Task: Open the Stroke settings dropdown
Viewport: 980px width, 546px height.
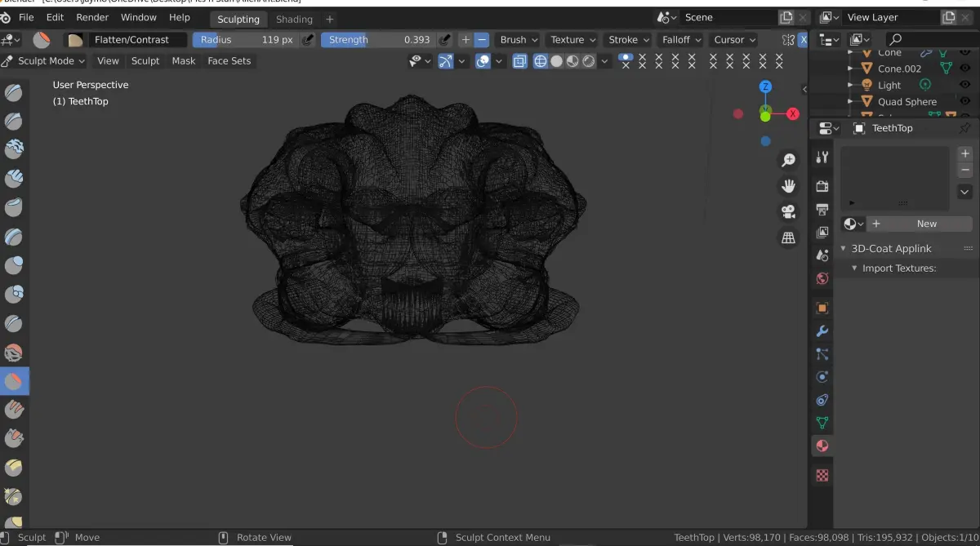Action: 628,39
